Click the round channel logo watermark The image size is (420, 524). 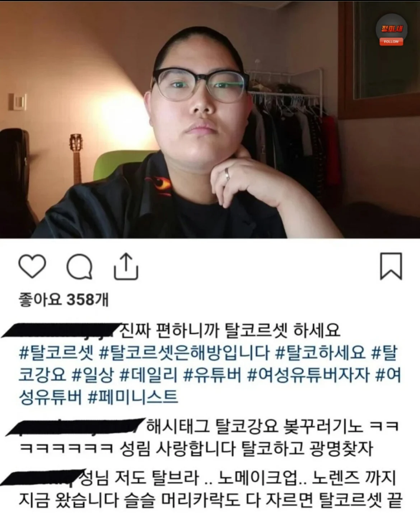[x=391, y=28]
